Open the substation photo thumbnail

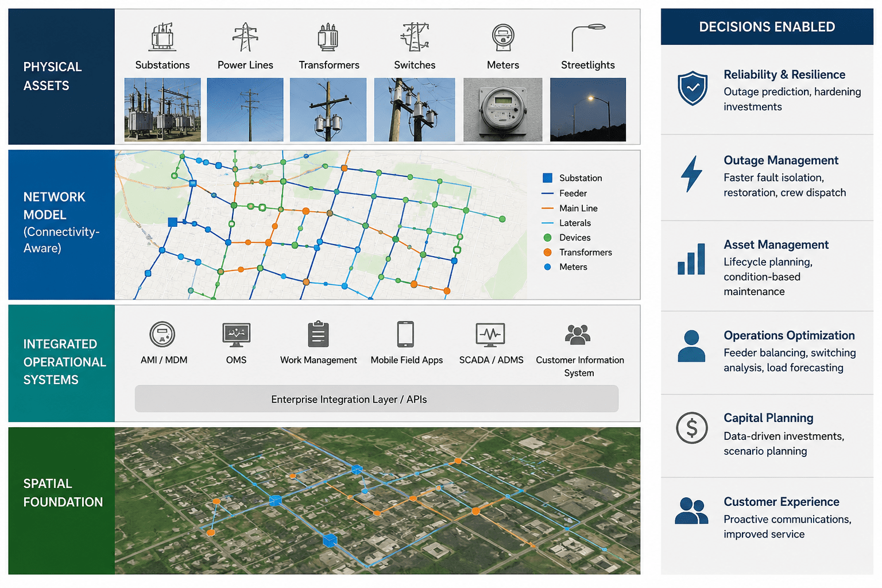[163, 110]
